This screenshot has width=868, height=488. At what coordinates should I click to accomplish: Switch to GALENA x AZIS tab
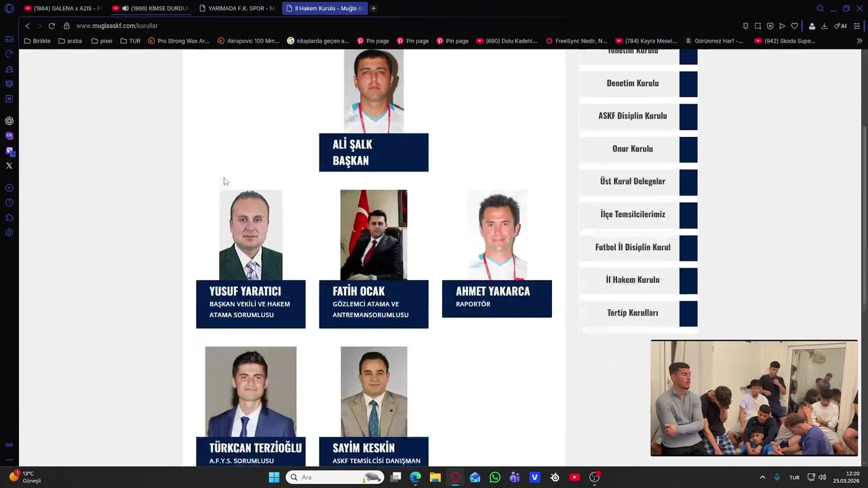tap(62, 8)
